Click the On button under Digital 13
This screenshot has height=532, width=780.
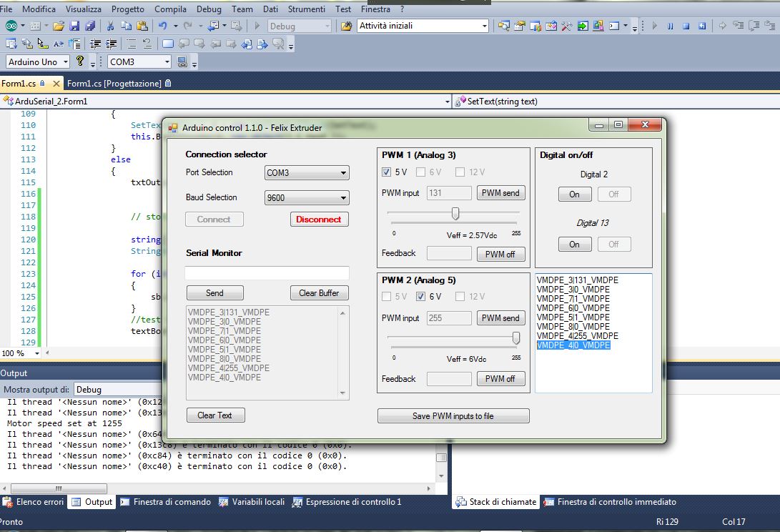coord(575,245)
